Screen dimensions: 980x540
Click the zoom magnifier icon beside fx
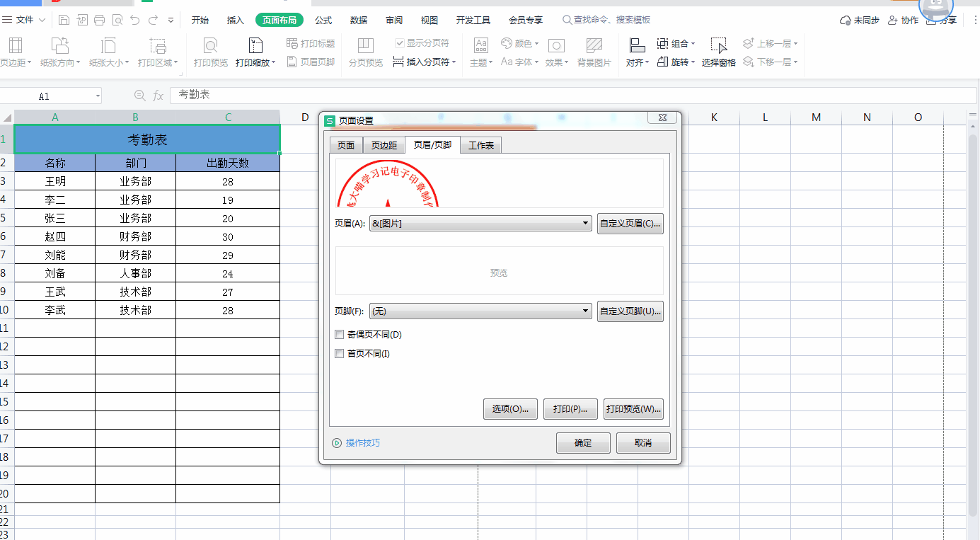pos(139,96)
